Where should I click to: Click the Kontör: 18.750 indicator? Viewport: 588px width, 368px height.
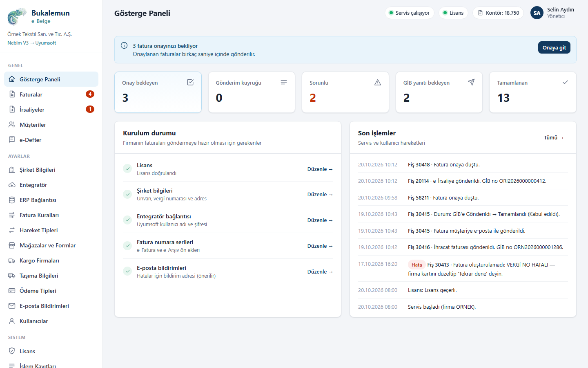pos(498,13)
